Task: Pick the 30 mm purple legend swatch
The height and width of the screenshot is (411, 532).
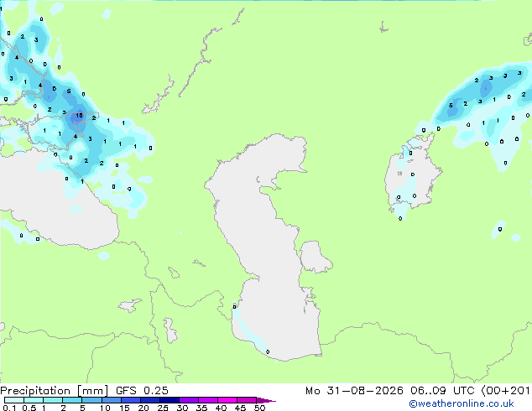Action: pyautogui.click(x=189, y=400)
